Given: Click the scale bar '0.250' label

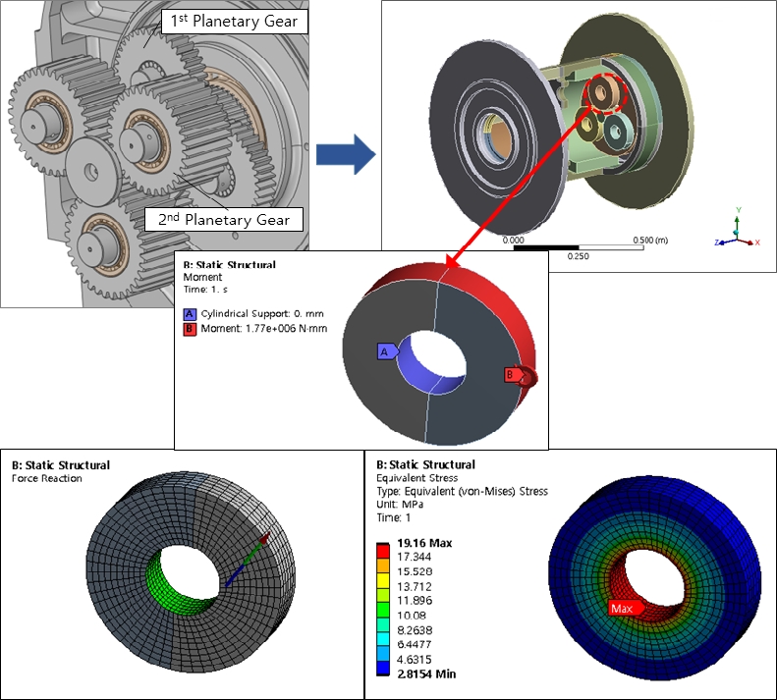Looking at the screenshot, I should (578, 256).
